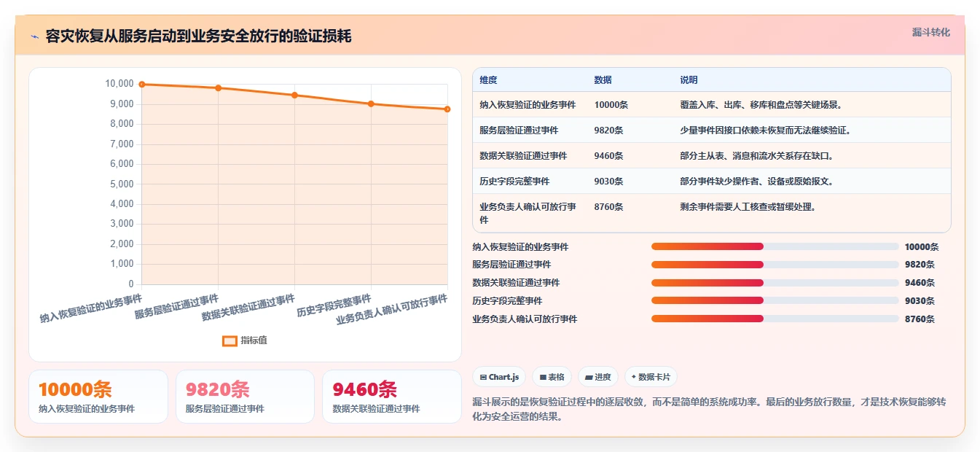The width and height of the screenshot is (980, 452).
Task: Click the 漏斗展示 description paragraph
Action: 710,410
